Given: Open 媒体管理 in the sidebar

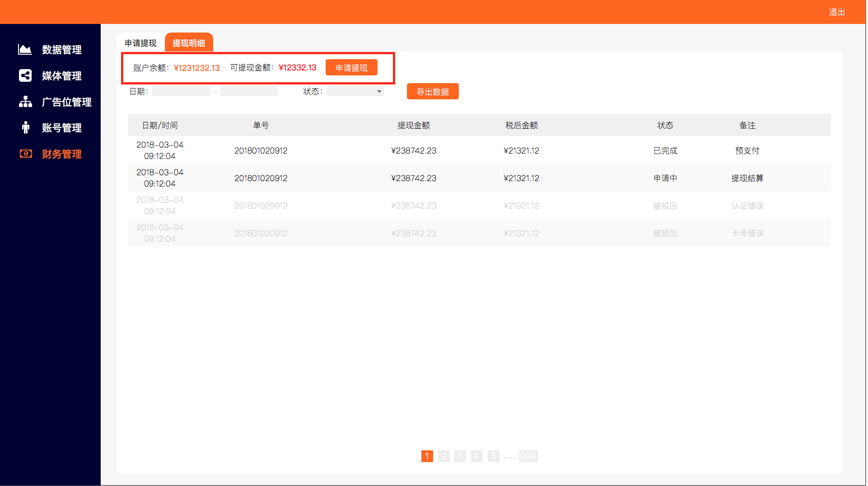Looking at the screenshot, I should [x=62, y=76].
